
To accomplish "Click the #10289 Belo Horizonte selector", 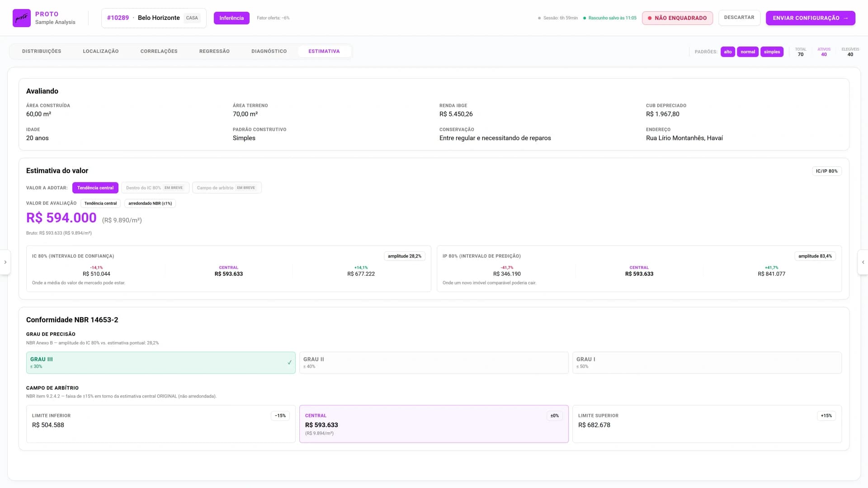I will click(154, 18).
